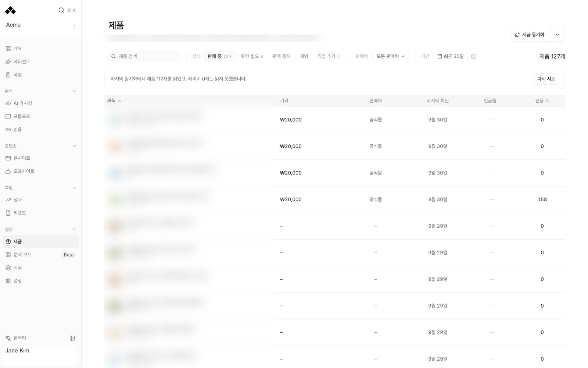Click the 온사이트 window icon

click(8, 158)
